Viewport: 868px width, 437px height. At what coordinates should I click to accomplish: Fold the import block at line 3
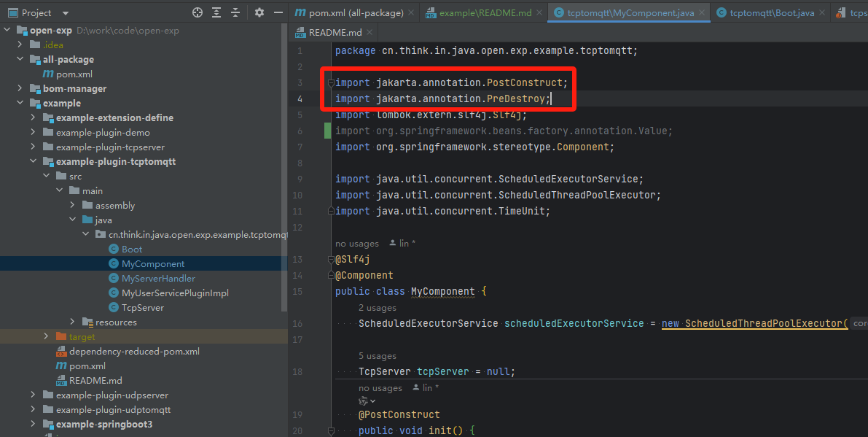click(x=331, y=83)
